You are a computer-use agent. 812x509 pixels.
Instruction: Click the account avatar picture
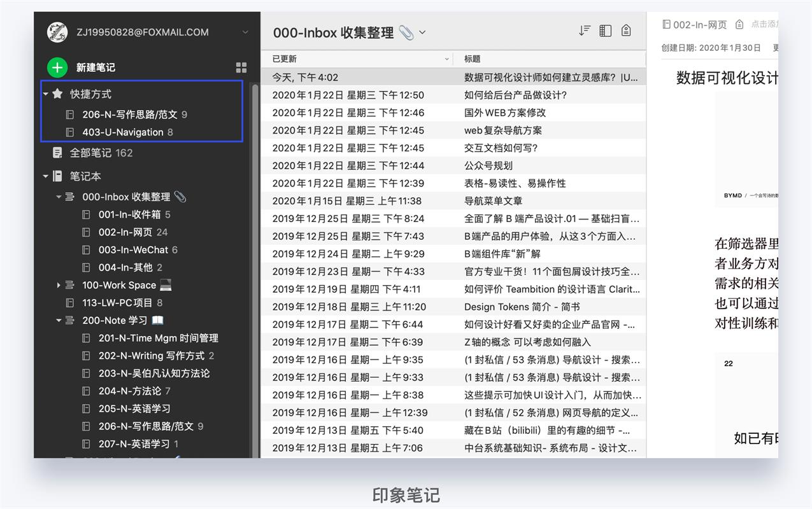[57, 32]
